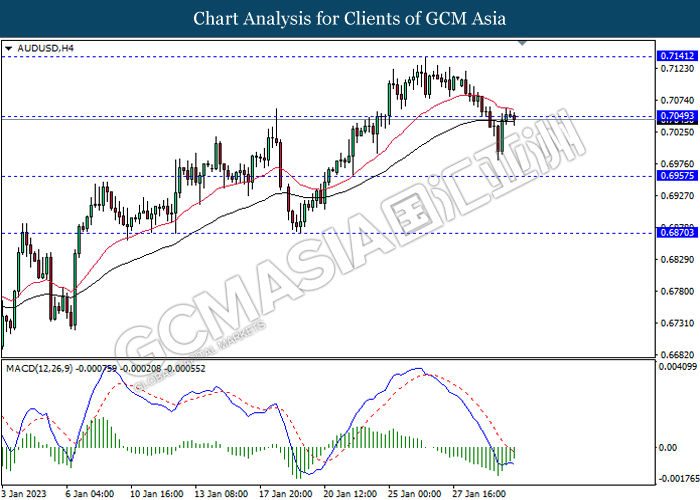Click the 0.68290 price axis value
Image resolution: width=700 pixels, height=500 pixels.
tap(677, 259)
